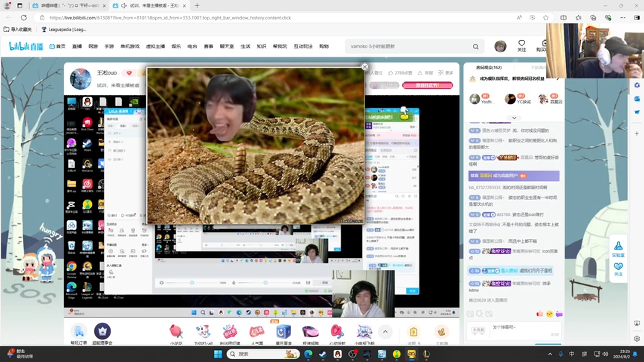Switch to the first bilibili browser tab
This screenshot has height=362, width=644.
(x=69, y=6)
